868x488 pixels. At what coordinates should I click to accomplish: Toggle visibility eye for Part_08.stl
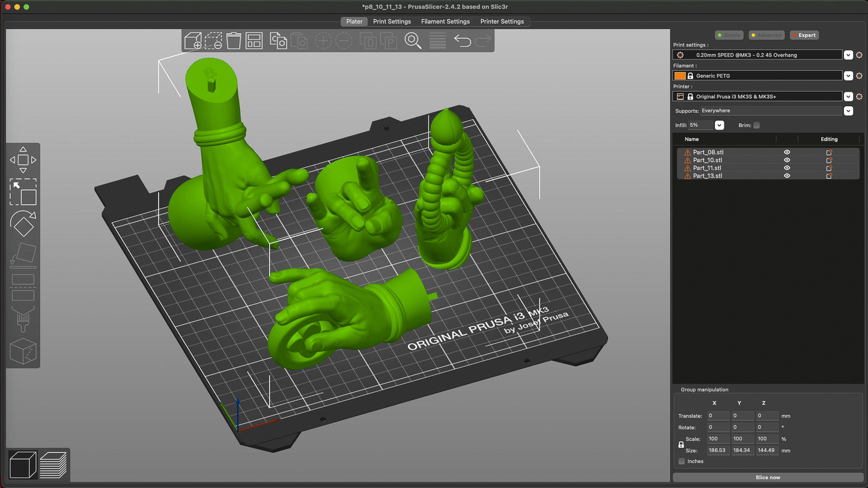coord(787,152)
